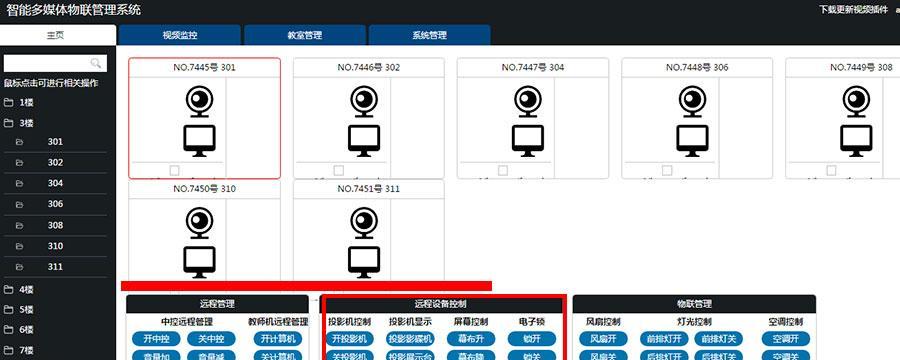This screenshot has width=900, height=360.
Task: Open the webcam icon in NO.7450 310 card
Action: pyautogui.click(x=200, y=223)
